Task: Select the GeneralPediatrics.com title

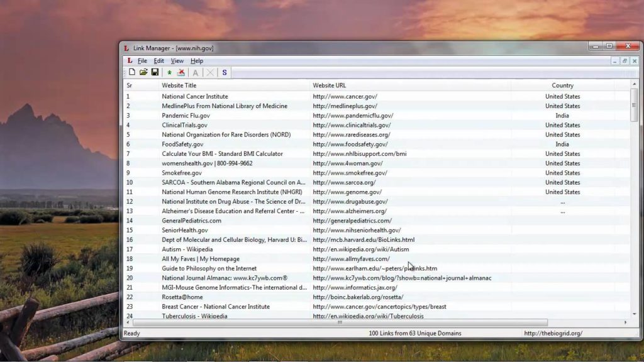Action: (x=191, y=221)
